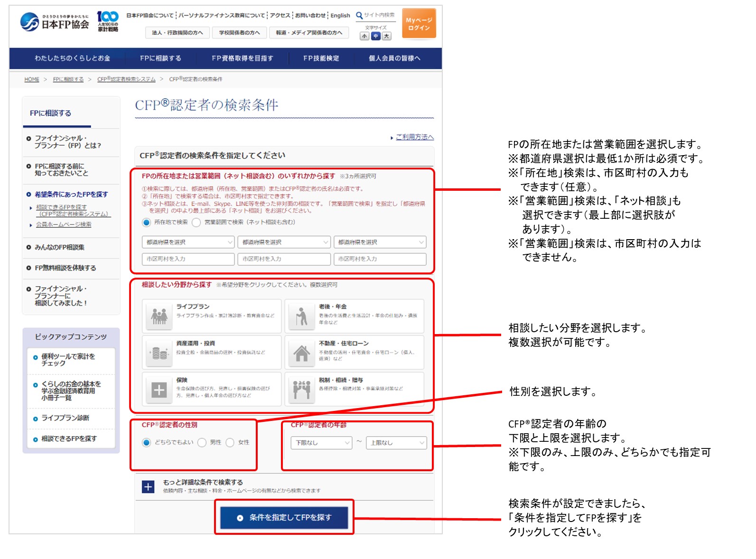The width and height of the screenshot is (756, 559).
Task: Set font size to 大
Action: [x=387, y=36]
